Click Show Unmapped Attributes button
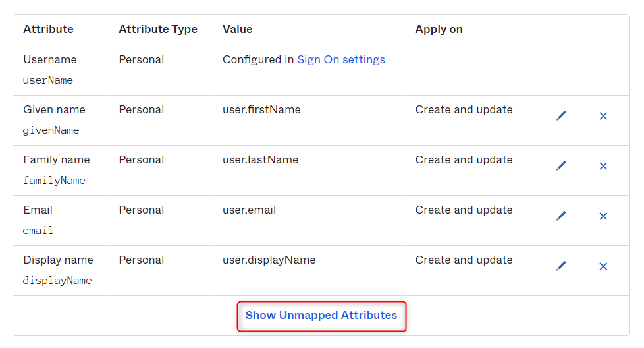The image size is (644, 348). (321, 316)
